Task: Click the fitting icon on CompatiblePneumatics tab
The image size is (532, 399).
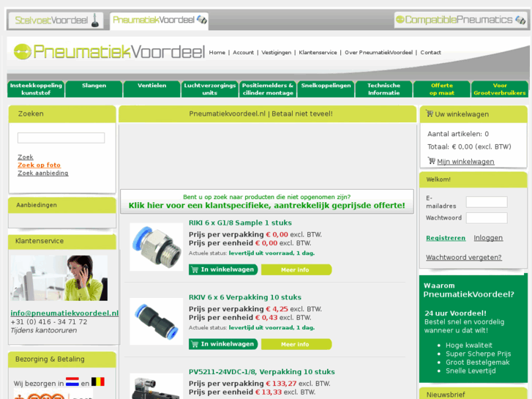Action: pos(520,20)
